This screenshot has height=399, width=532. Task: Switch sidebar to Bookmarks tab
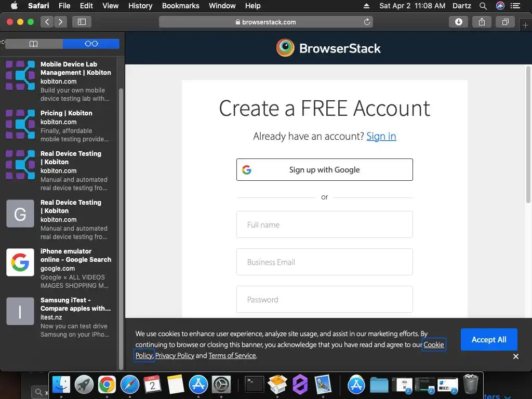click(34, 44)
